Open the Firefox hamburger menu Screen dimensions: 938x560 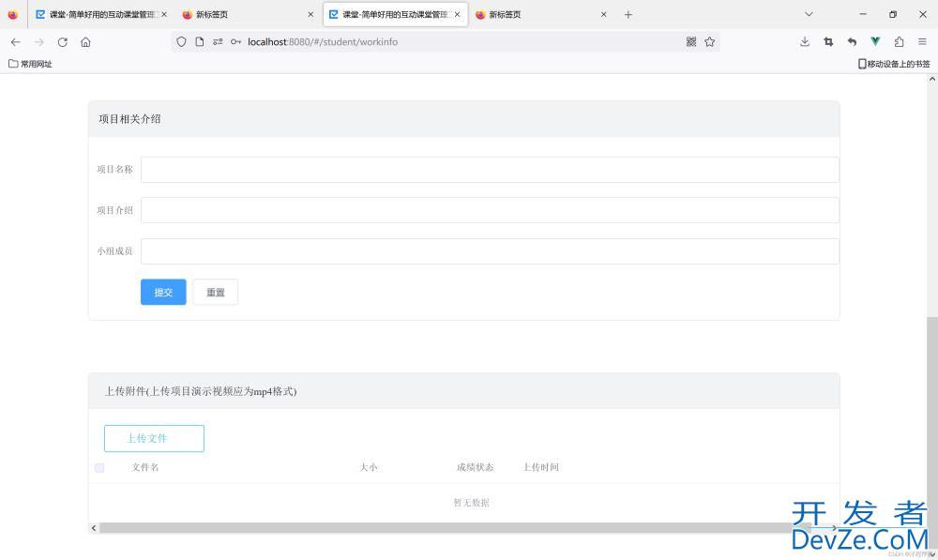pyautogui.click(x=922, y=42)
